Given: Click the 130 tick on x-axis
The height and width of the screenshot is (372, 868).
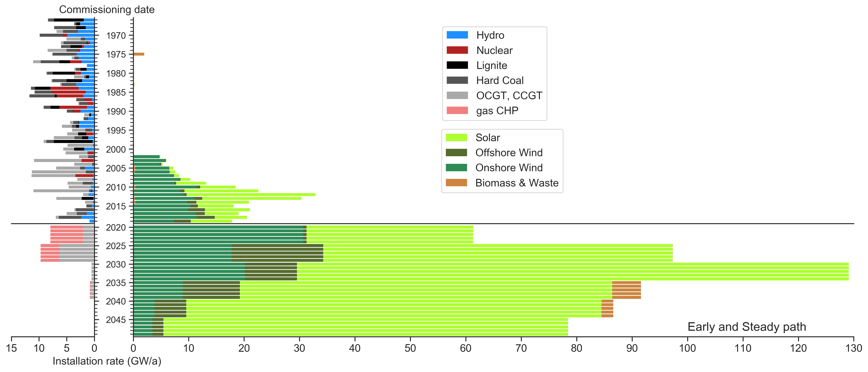Looking at the screenshot, I should pos(854,348).
